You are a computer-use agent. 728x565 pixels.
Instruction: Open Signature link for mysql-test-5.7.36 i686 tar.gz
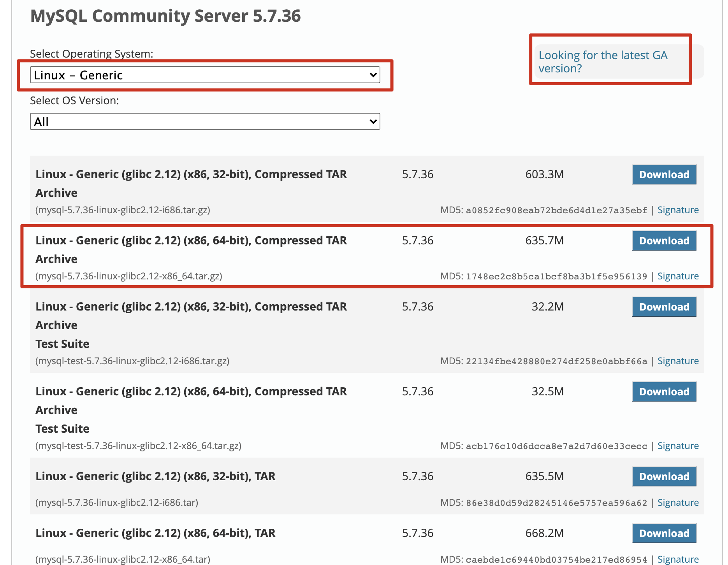click(678, 361)
